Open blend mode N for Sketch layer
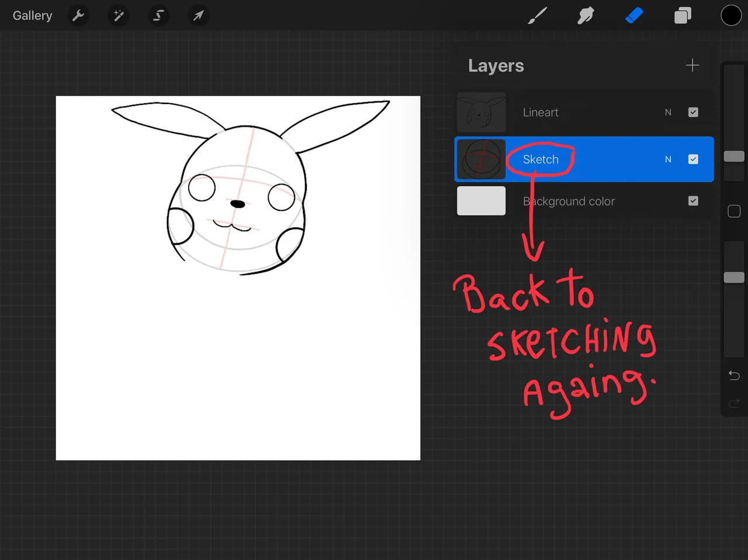Viewport: 748px width, 560px height. 668,159
